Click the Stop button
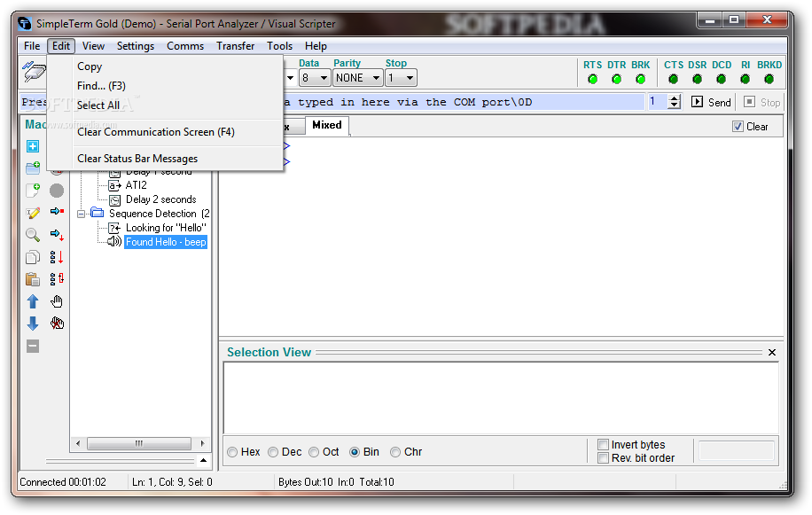812x515 pixels. click(x=761, y=103)
